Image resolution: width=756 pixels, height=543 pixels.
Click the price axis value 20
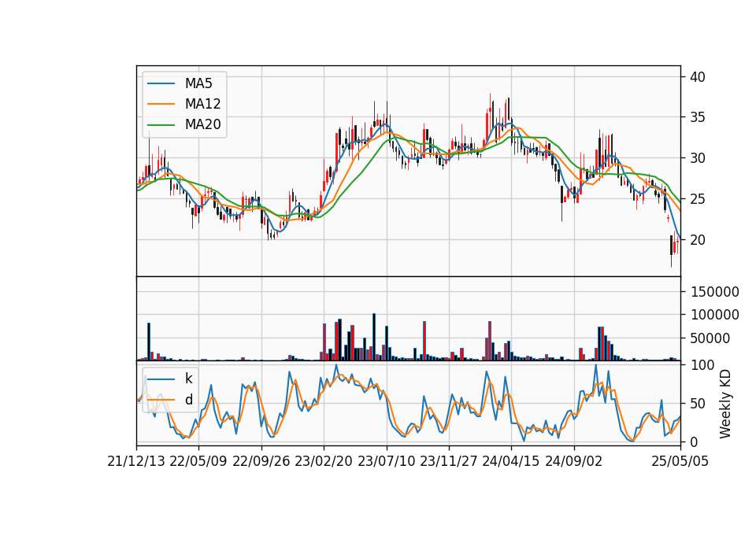pyautogui.click(x=697, y=240)
